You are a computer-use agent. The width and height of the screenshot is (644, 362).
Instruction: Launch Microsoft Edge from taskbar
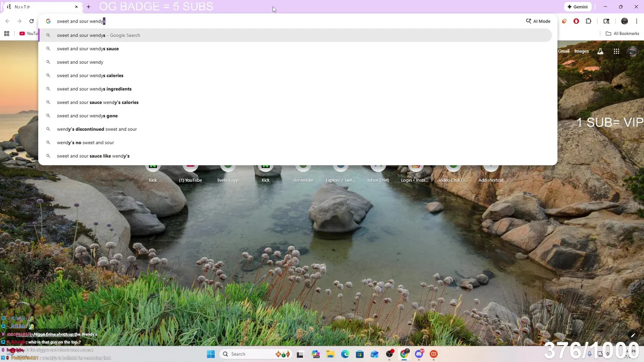pos(345,354)
